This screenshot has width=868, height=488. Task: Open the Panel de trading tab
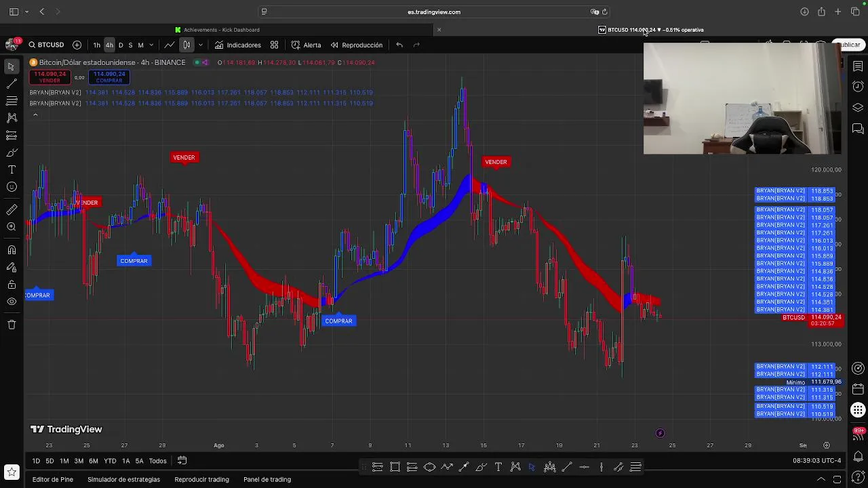click(x=267, y=479)
